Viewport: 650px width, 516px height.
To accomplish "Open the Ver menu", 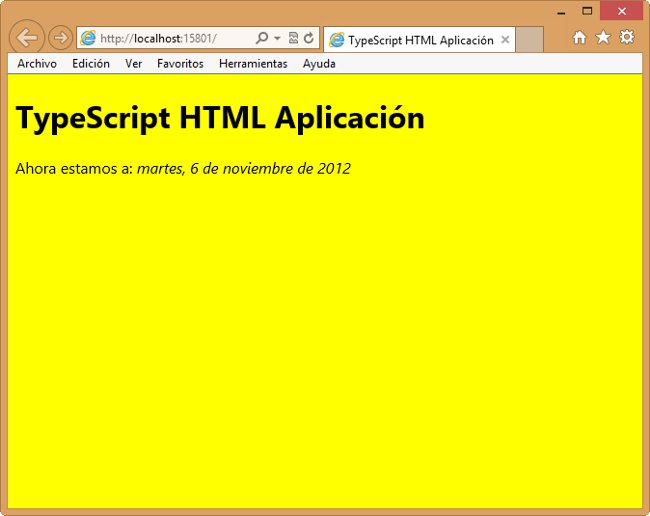I will click(x=133, y=63).
